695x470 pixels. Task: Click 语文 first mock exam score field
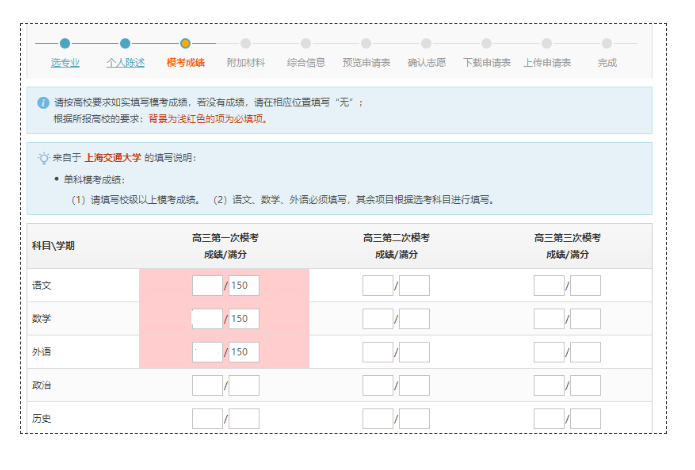click(x=207, y=286)
